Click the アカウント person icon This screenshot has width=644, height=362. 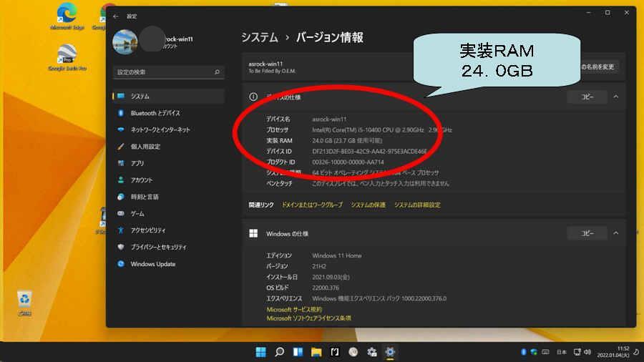(121, 180)
